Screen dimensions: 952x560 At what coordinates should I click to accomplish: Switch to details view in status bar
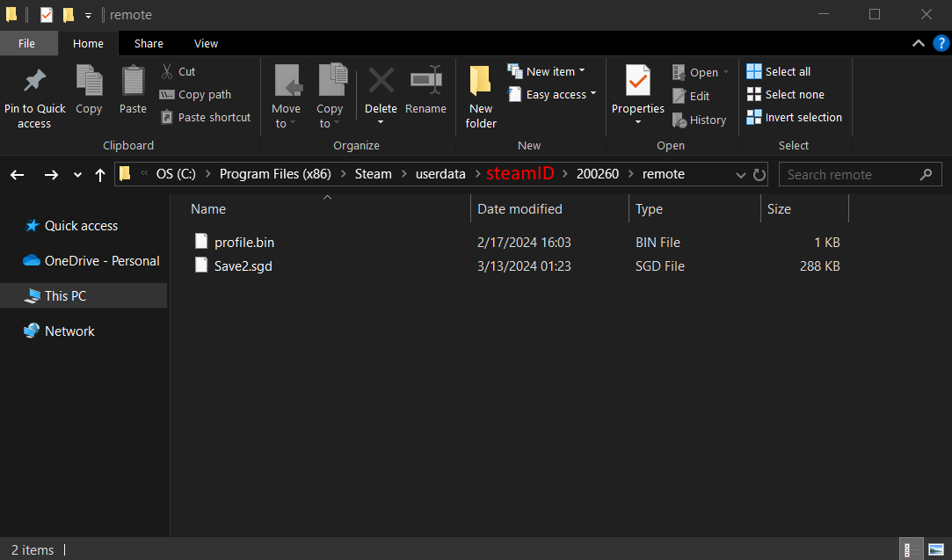point(911,549)
